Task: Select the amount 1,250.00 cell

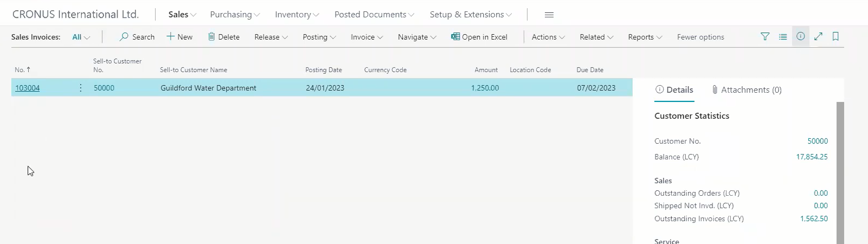Action: [x=485, y=88]
